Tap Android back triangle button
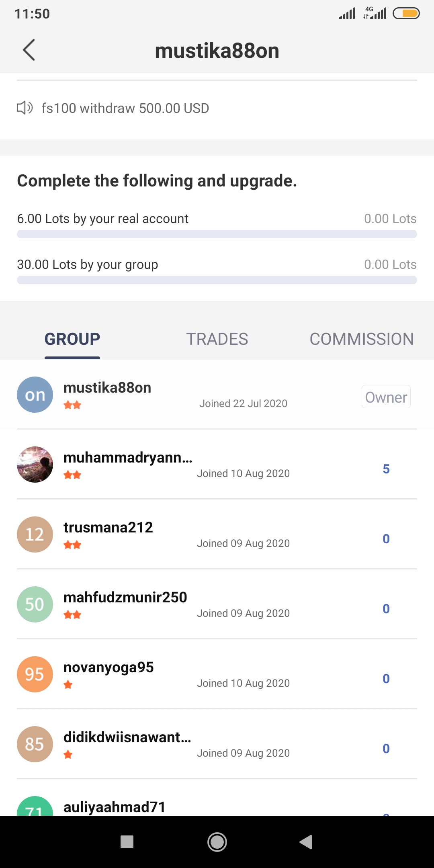Image resolution: width=434 pixels, height=868 pixels. coord(306,842)
